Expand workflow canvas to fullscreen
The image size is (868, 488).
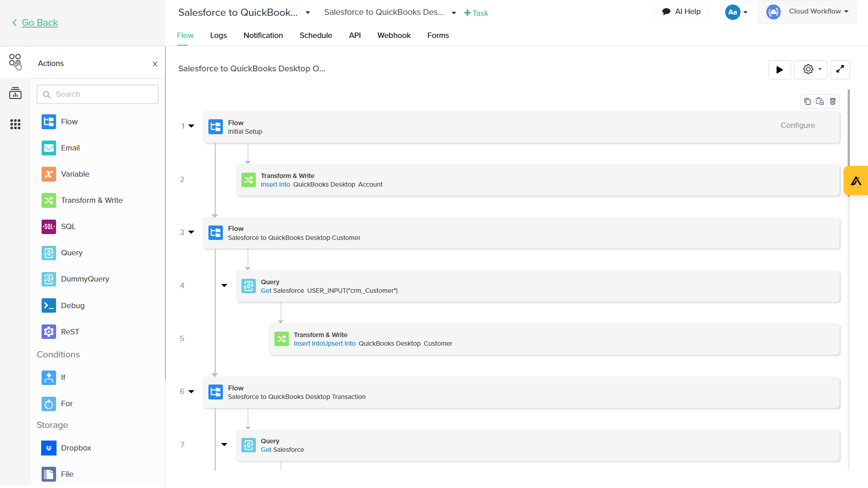(840, 70)
